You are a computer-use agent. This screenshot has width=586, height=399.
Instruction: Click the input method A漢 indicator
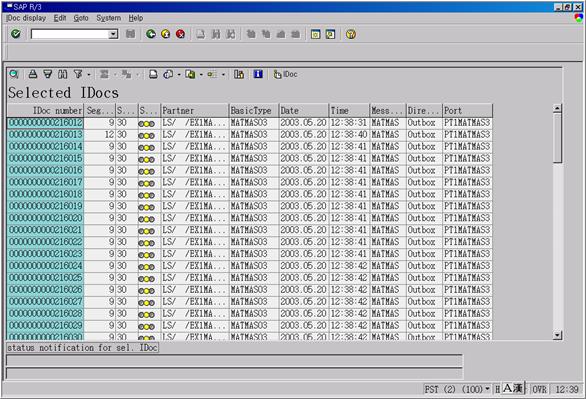click(x=513, y=388)
